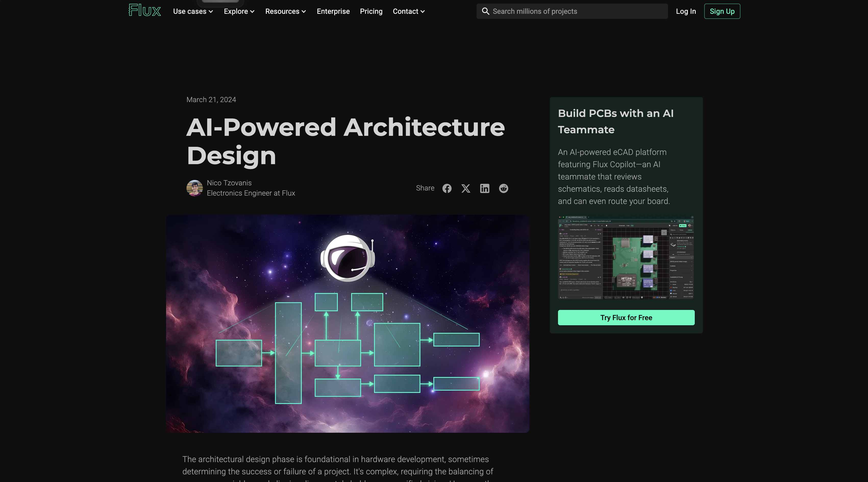Share article on Reddit
The image size is (868, 482).
tap(503, 188)
